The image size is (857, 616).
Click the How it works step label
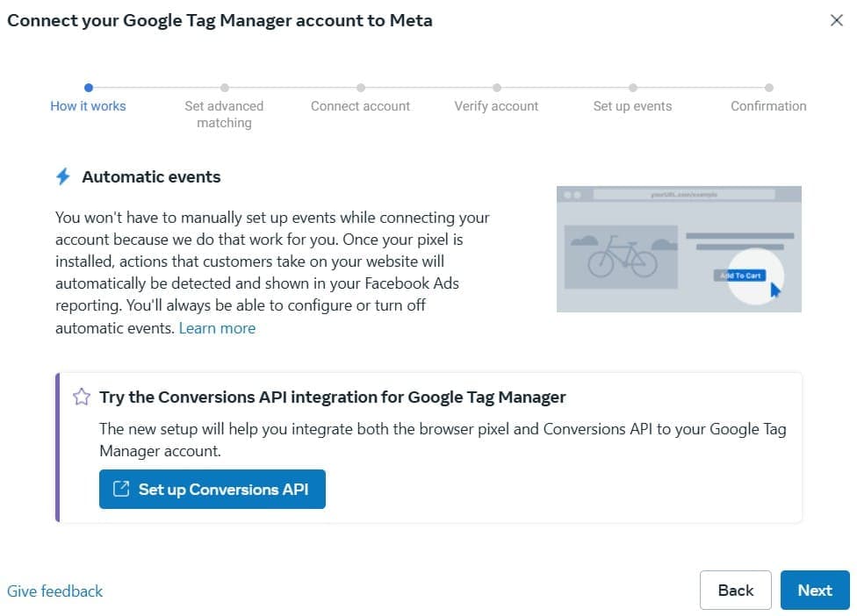click(88, 106)
